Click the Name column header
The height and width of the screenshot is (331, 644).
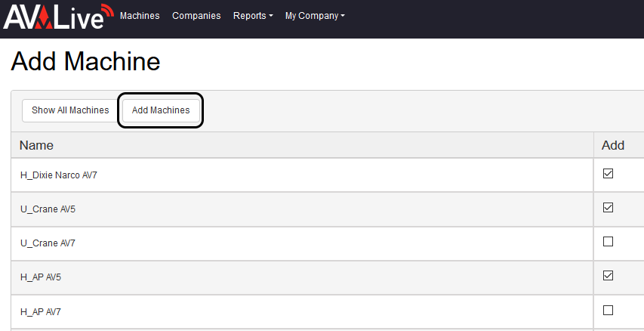[x=36, y=145]
